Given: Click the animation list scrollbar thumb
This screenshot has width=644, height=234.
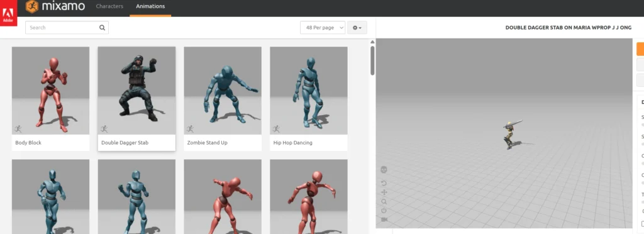Looking at the screenshot, I should click(372, 60).
